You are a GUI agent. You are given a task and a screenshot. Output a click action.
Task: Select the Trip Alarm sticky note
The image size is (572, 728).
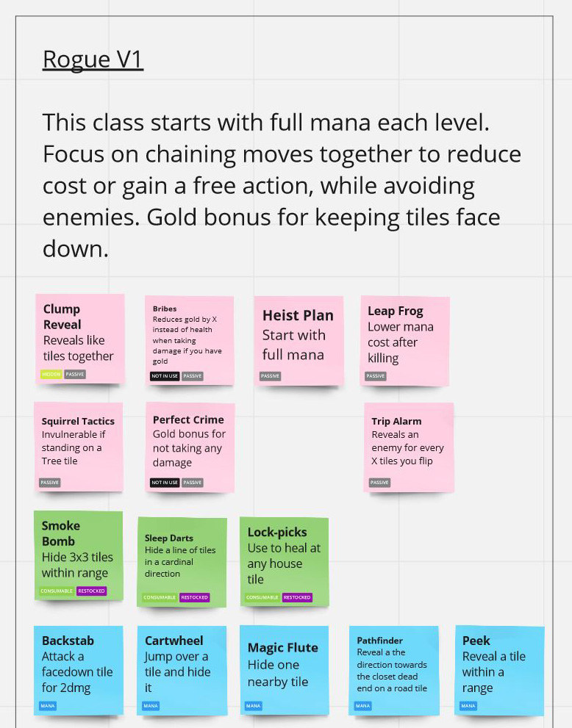pyautogui.click(x=408, y=443)
